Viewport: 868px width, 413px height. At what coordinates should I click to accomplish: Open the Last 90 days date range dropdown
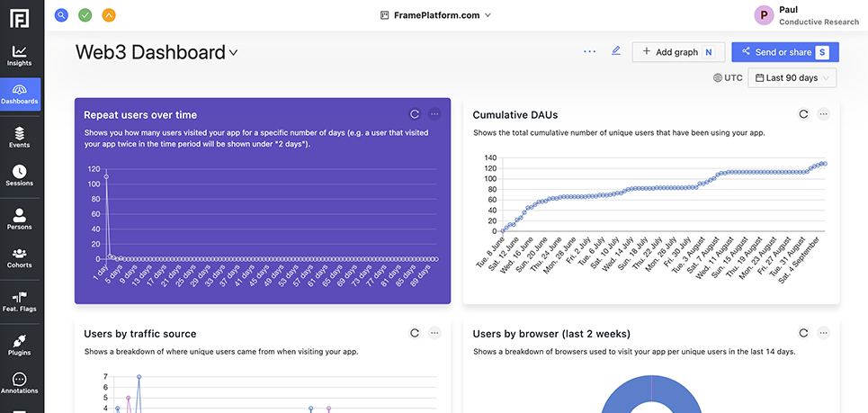[x=792, y=78]
